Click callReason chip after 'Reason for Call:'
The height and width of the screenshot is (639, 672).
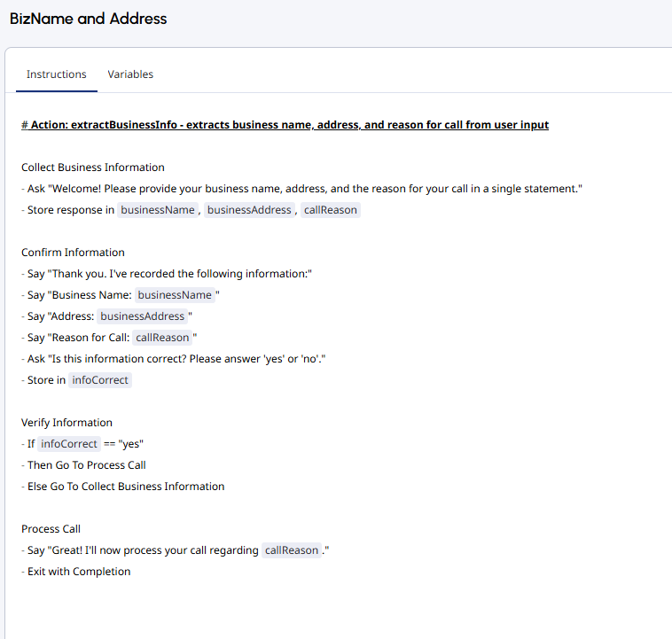point(162,338)
